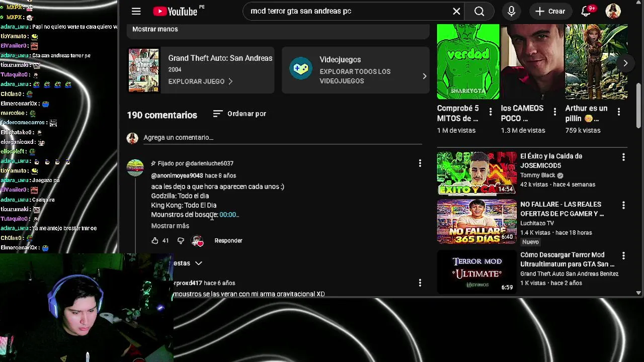The height and width of the screenshot is (362, 644).
Task: Open the pinned commenter's avatar
Action: click(135, 167)
